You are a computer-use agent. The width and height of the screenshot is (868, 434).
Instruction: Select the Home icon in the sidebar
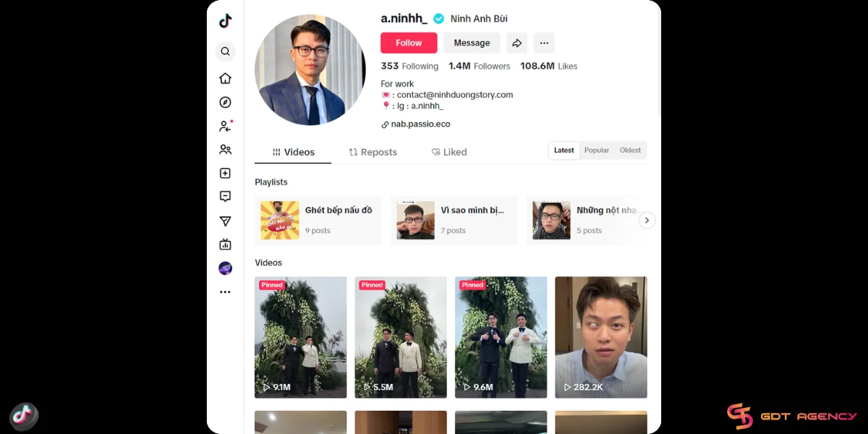pyautogui.click(x=225, y=78)
